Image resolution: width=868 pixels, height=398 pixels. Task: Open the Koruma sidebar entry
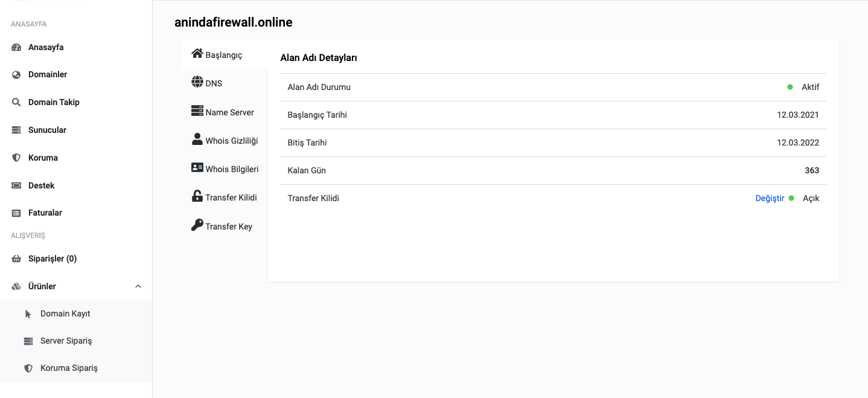[x=43, y=158]
